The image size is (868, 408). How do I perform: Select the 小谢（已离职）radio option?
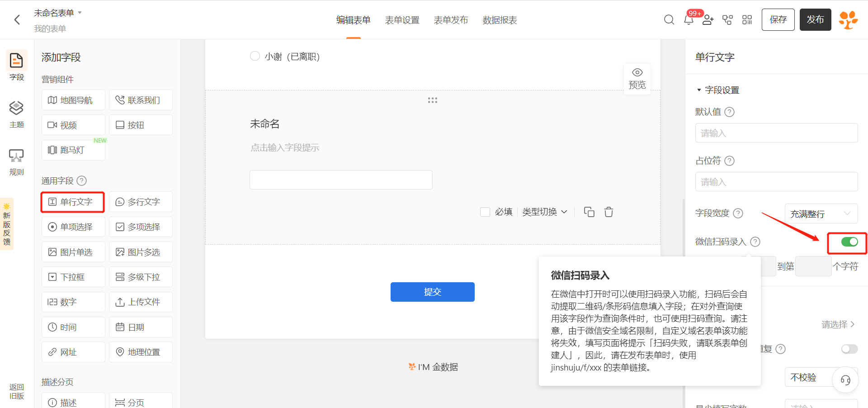(x=255, y=56)
